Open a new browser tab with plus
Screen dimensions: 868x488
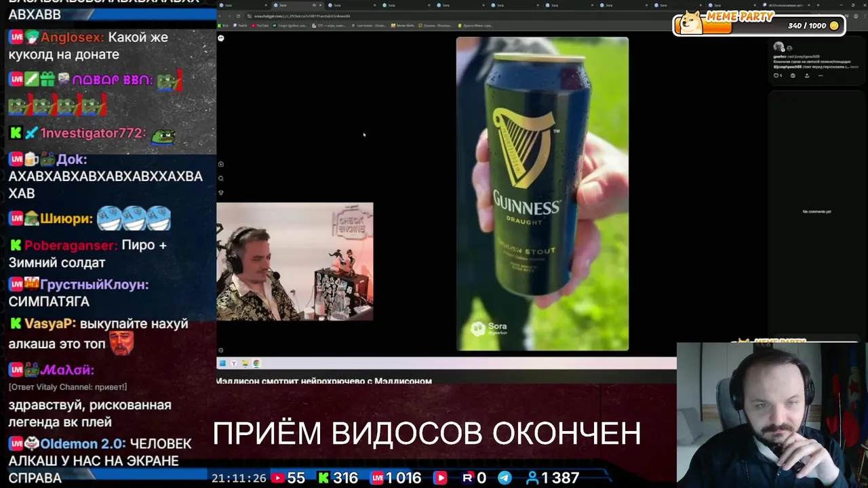tap(818, 5)
